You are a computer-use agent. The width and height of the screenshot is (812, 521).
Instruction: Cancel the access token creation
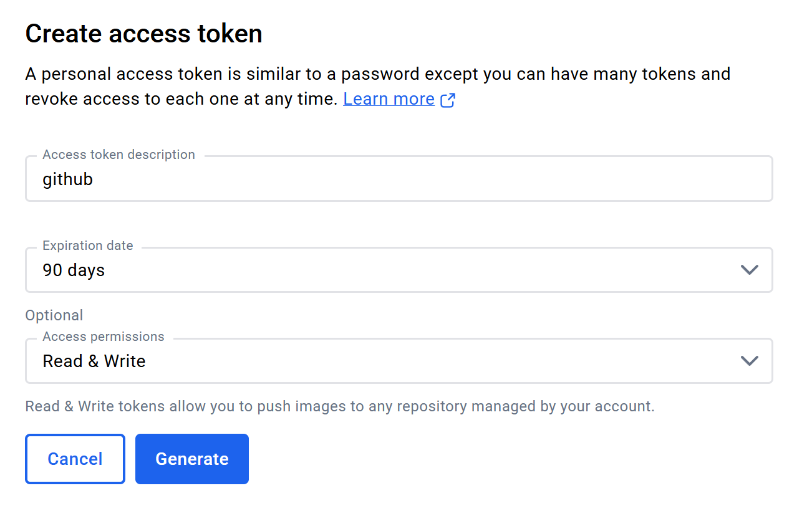(x=75, y=459)
